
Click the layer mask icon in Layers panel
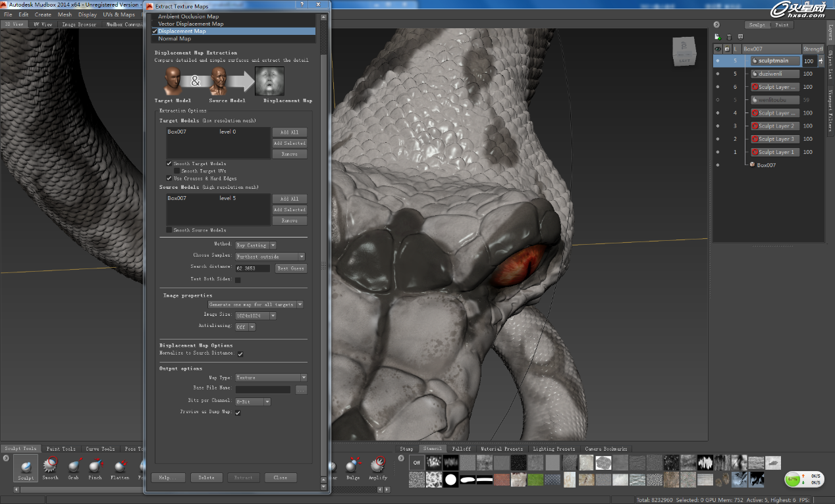coord(740,37)
